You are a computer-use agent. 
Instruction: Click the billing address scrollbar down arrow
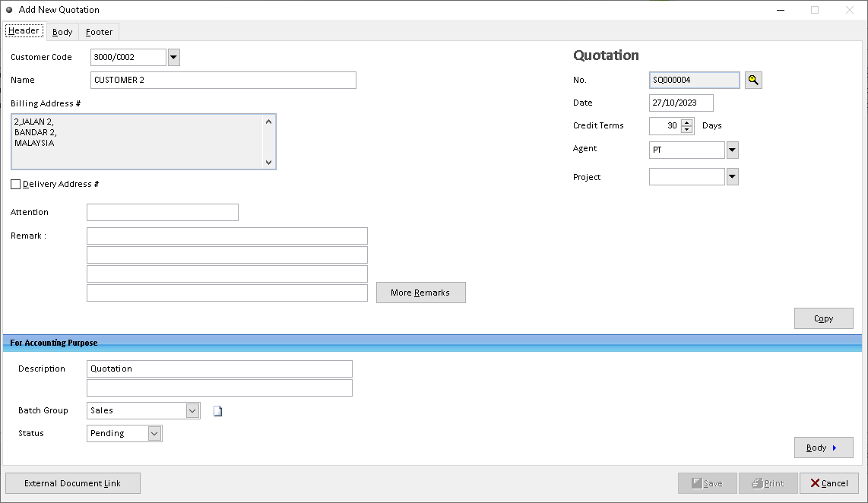(x=269, y=163)
